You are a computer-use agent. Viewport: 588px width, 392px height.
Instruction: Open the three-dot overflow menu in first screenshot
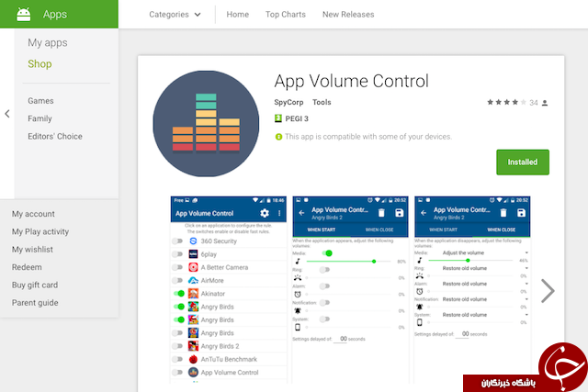pos(279,213)
